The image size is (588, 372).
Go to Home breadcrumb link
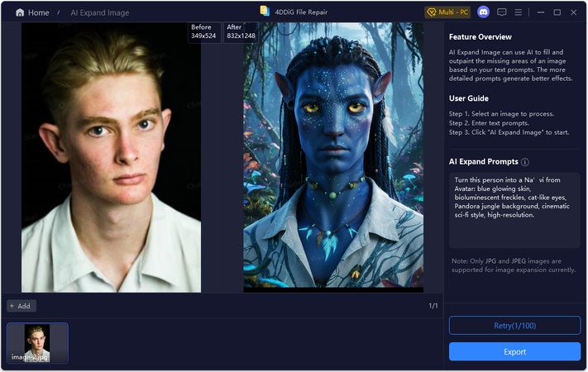click(38, 12)
